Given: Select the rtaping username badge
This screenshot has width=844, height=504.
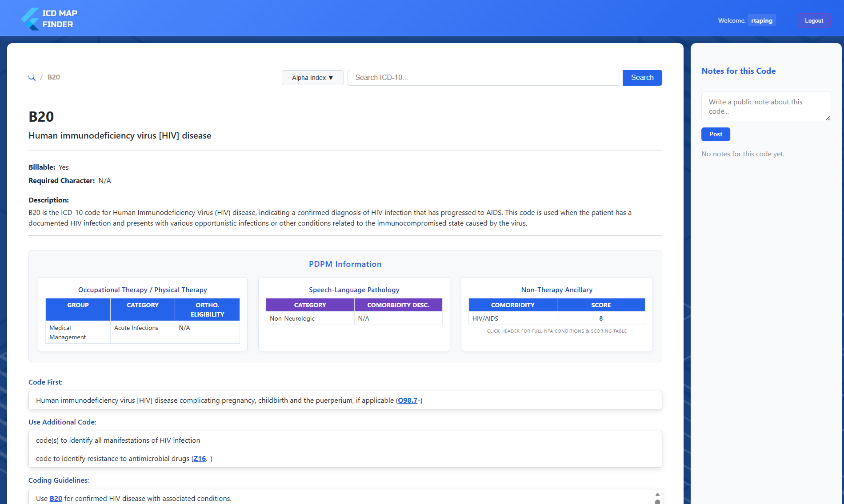Looking at the screenshot, I should click(761, 20).
